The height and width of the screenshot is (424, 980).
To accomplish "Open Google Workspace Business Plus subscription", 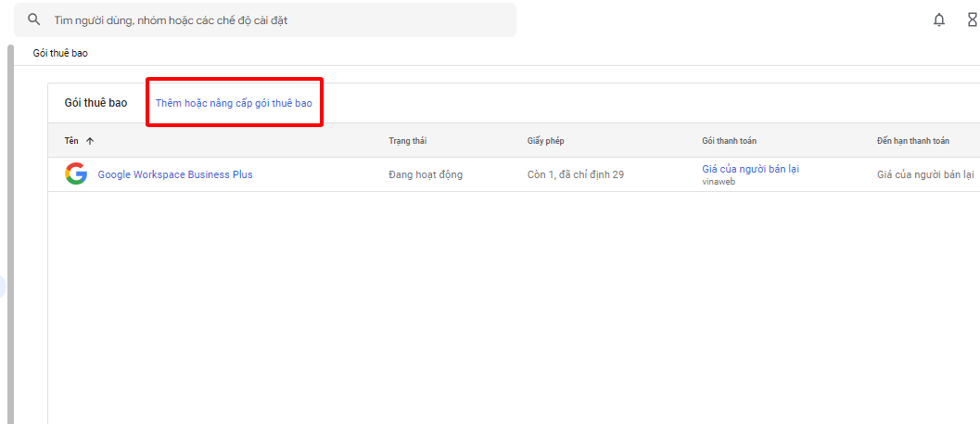I will 175,174.
